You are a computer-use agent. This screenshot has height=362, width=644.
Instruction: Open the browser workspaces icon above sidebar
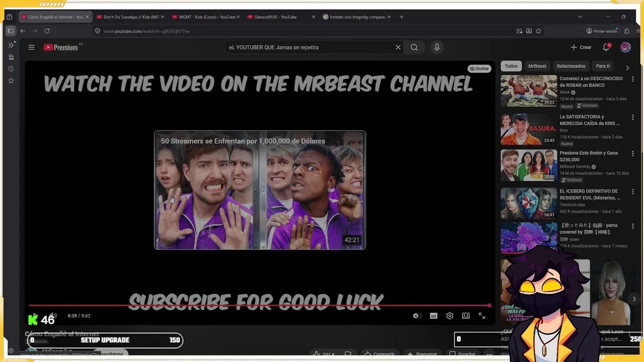coord(9,17)
